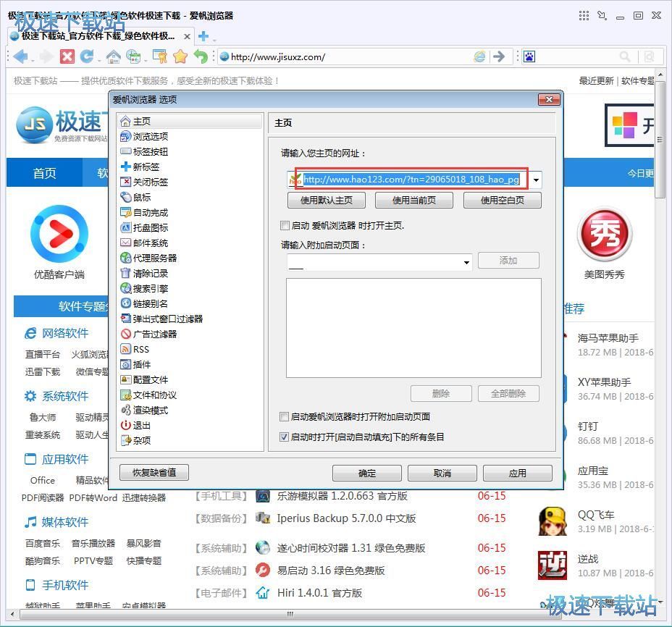Click 恢复缺省值 button

tap(154, 473)
